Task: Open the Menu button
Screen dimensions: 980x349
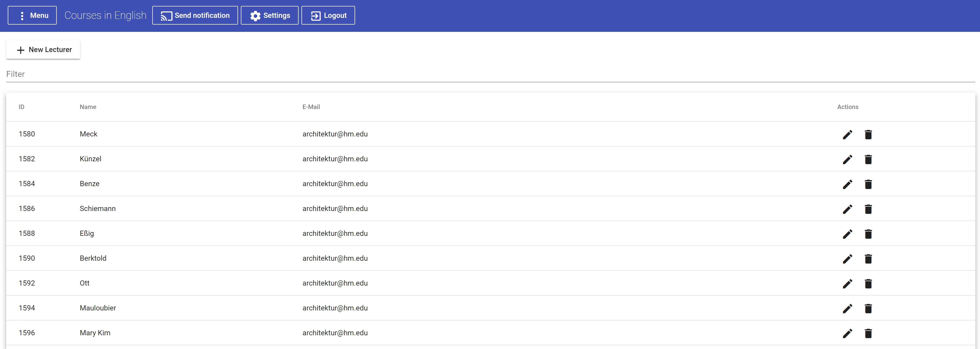Action: tap(32, 15)
